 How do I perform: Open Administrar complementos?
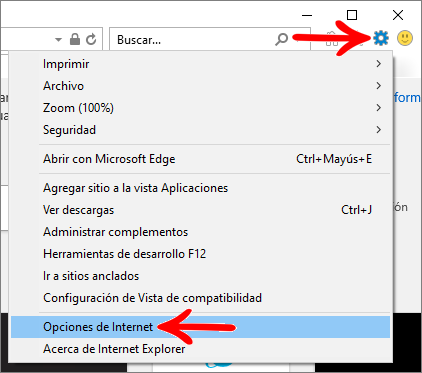pyautogui.click(x=200, y=232)
